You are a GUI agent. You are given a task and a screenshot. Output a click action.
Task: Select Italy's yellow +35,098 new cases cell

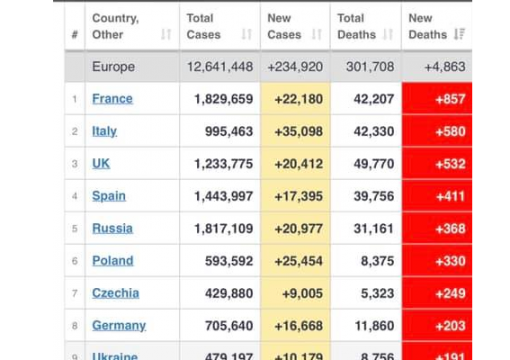(295, 131)
